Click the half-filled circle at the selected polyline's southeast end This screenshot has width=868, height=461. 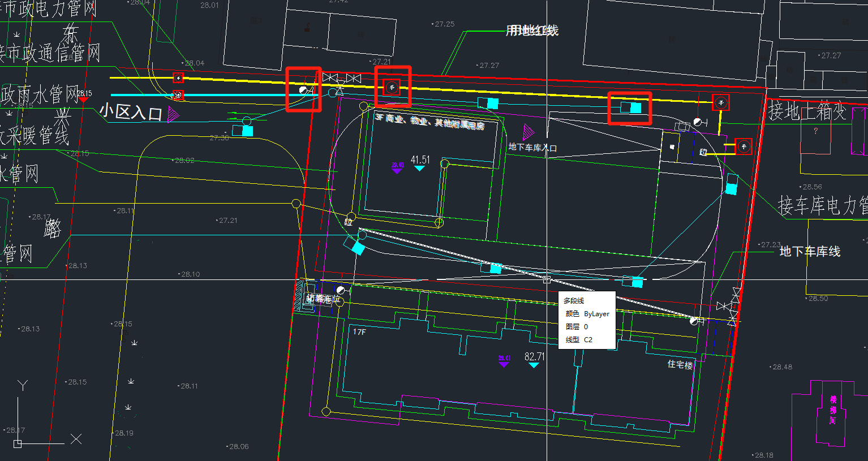pos(694,321)
